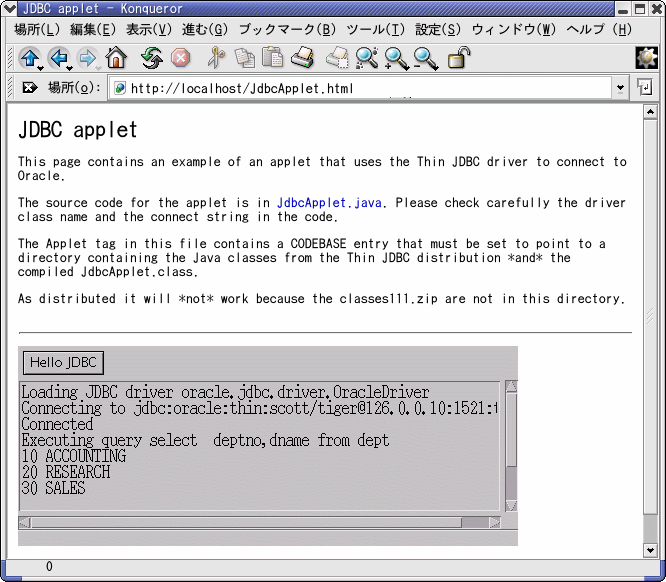666x582 pixels.
Task: Open the 編集(E) menu
Action: pos(93,29)
